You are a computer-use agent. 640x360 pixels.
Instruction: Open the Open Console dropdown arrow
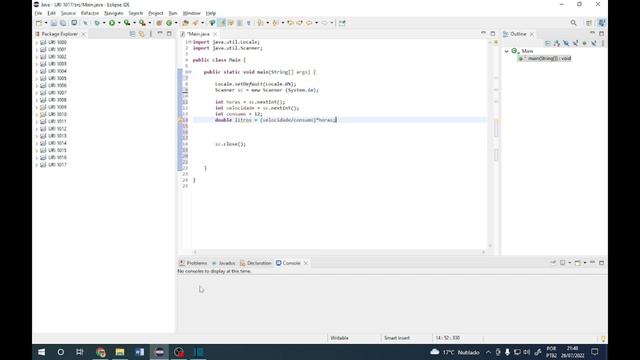point(584,263)
